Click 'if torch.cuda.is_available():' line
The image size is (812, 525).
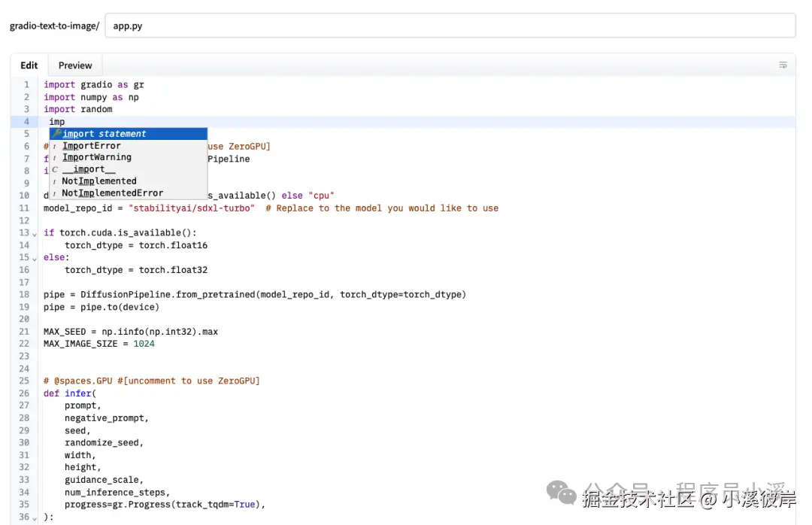click(x=120, y=232)
